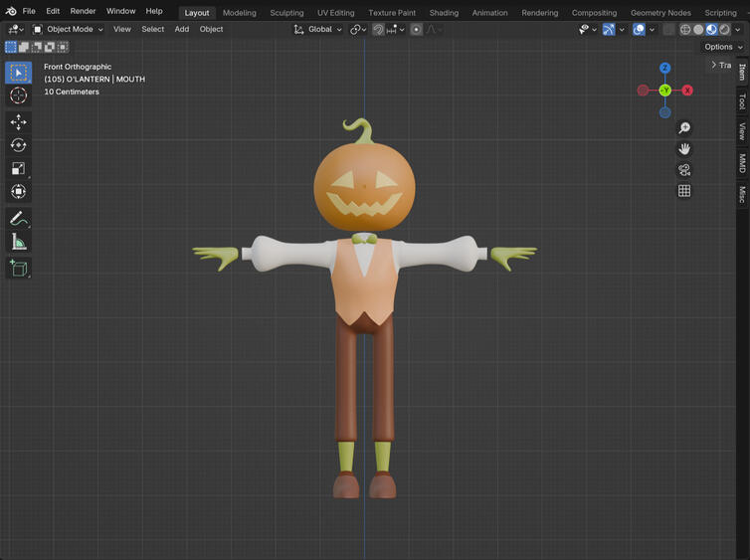This screenshot has height=560, width=750.
Task: Select the Cursor tool in toolbar
Action: pos(18,95)
